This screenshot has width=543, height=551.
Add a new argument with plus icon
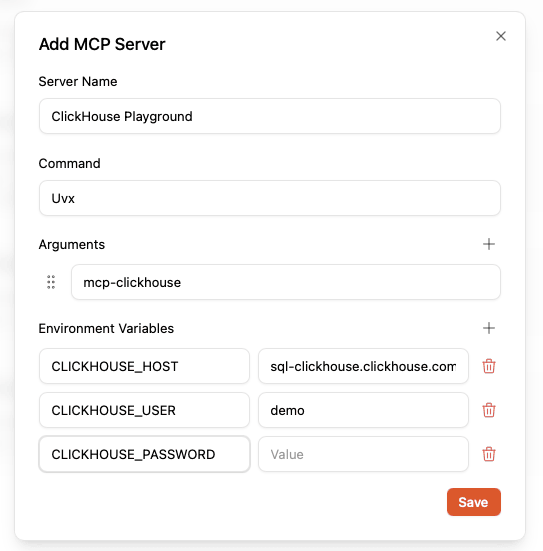tap(489, 244)
